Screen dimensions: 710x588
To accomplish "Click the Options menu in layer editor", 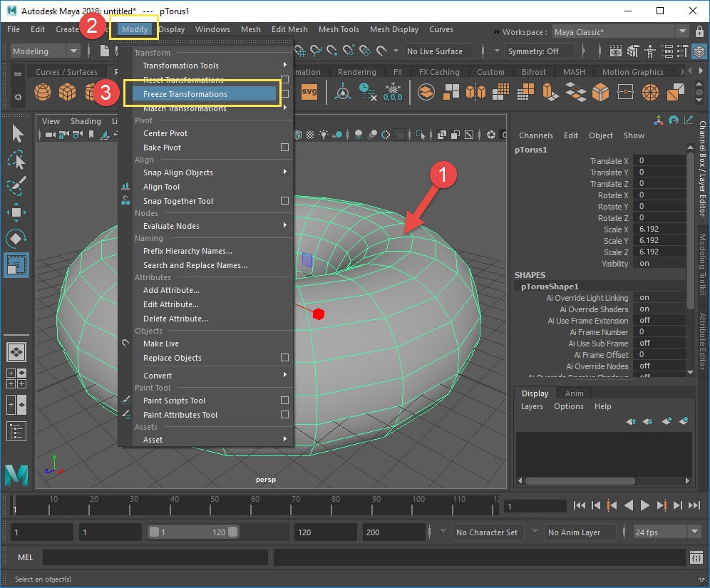I will (569, 406).
